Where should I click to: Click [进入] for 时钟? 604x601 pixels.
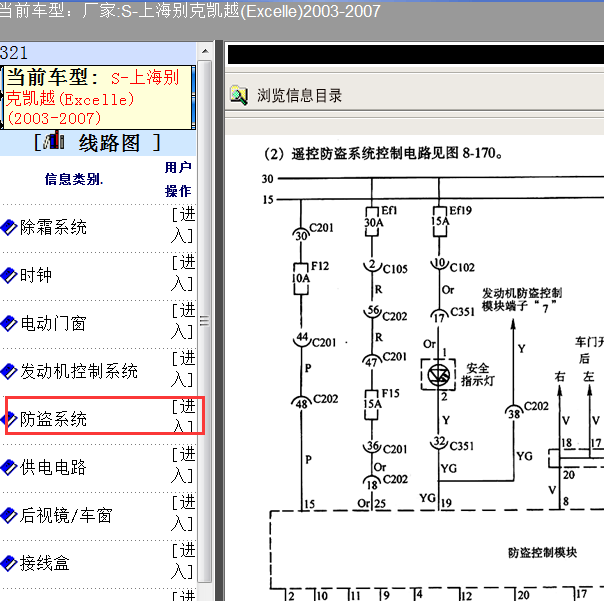183,273
